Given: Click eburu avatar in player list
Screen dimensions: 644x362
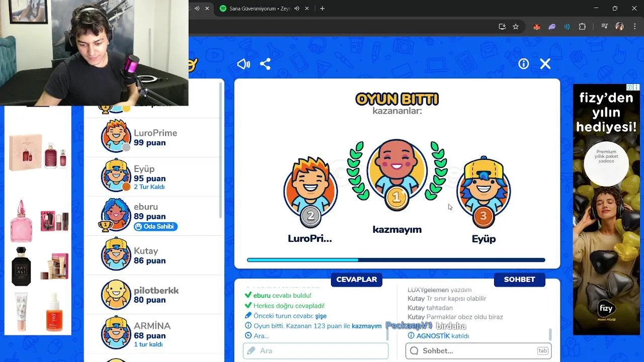Looking at the screenshot, I should pos(116,215).
